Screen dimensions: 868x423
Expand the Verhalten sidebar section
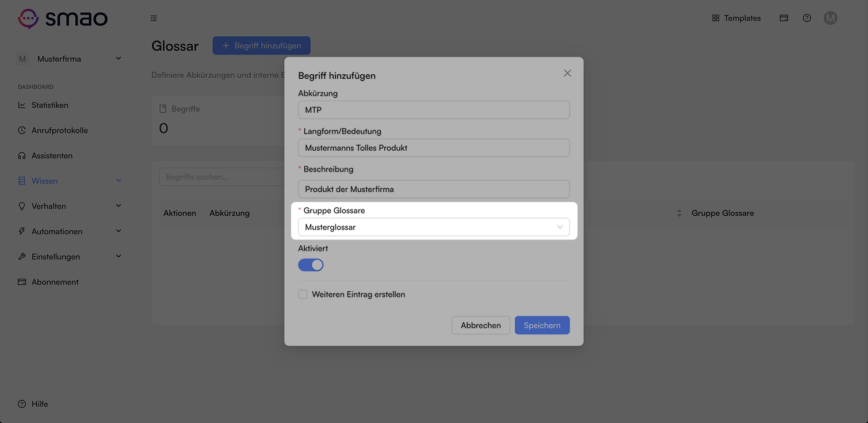pyautogui.click(x=69, y=206)
